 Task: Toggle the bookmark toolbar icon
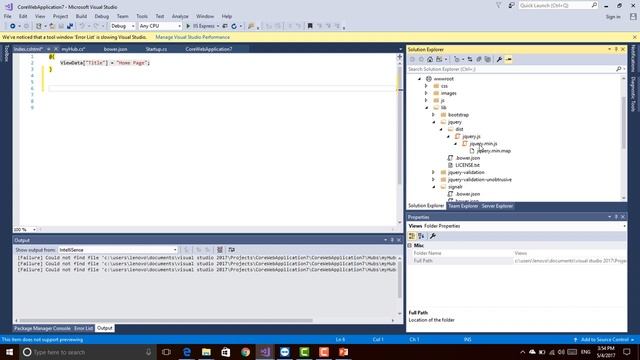click(x=310, y=26)
